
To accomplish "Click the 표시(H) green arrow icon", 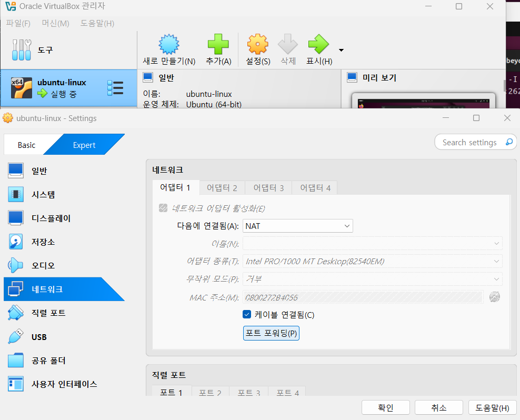I will tap(318, 44).
